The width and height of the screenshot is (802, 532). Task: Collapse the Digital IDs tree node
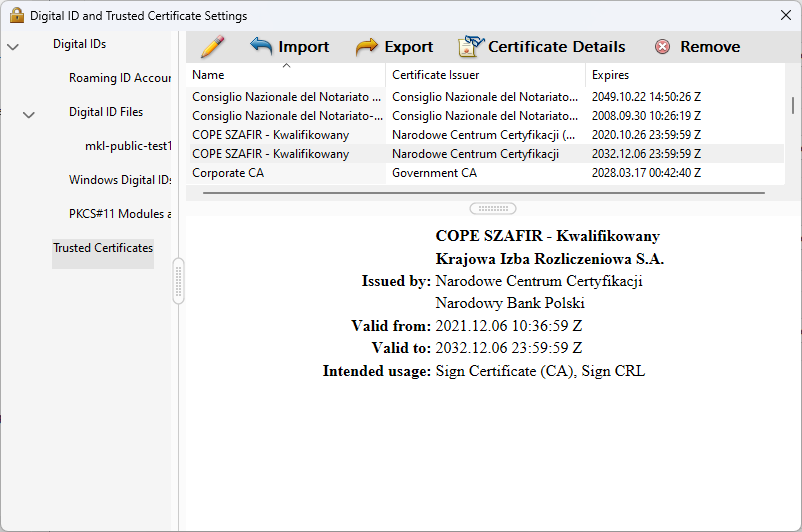pyautogui.click(x=13, y=46)
